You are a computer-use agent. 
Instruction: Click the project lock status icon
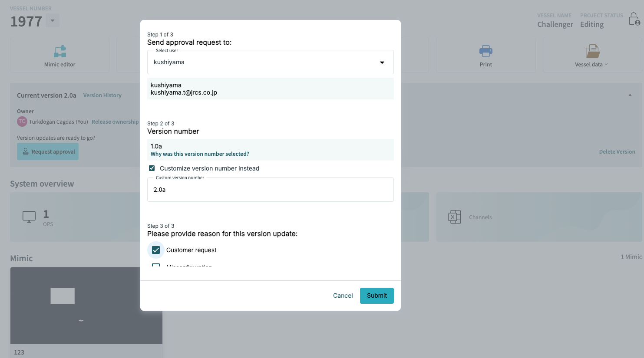click(x=634, y=19)
